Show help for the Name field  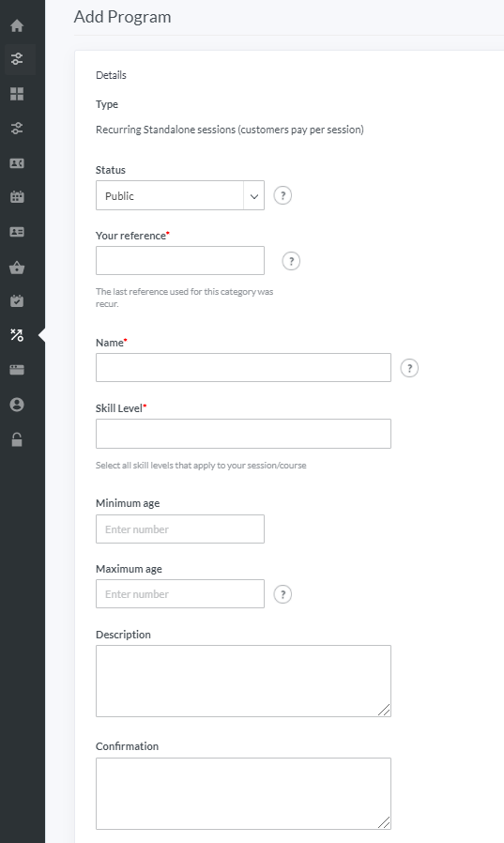pyautogui.click(x=409, y=368)
